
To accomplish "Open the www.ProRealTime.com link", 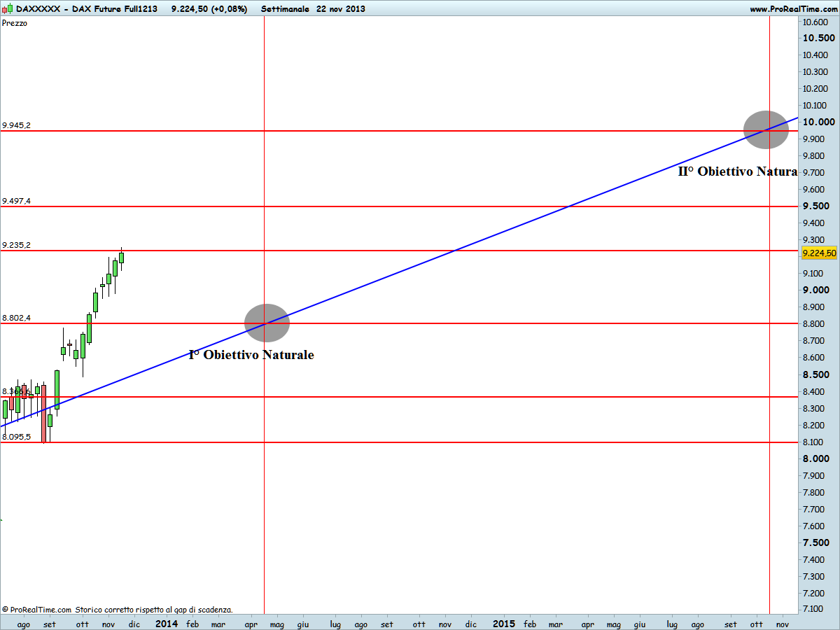I will pyautogui.click(x=793, y=9).
